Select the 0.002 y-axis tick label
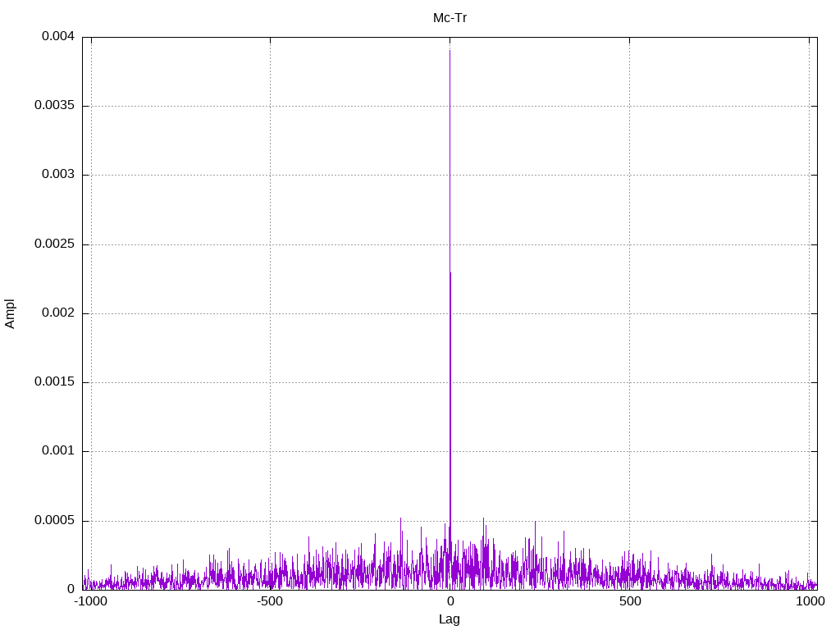This screenshot has width=840, height=630. coord(57,313)
